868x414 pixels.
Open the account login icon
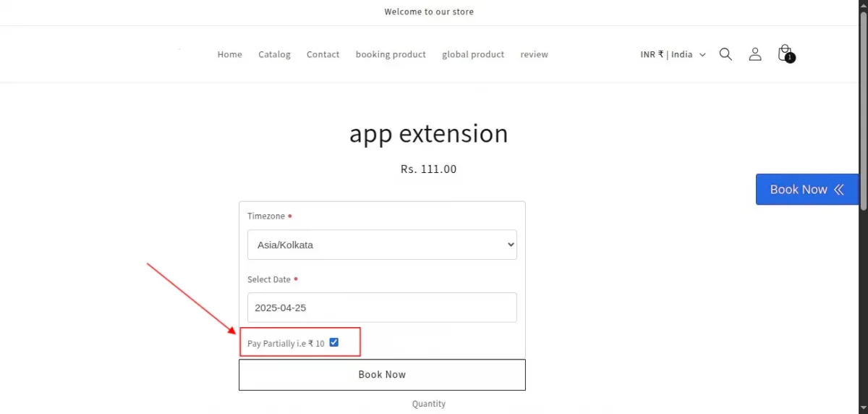click(x=755, y=54)
